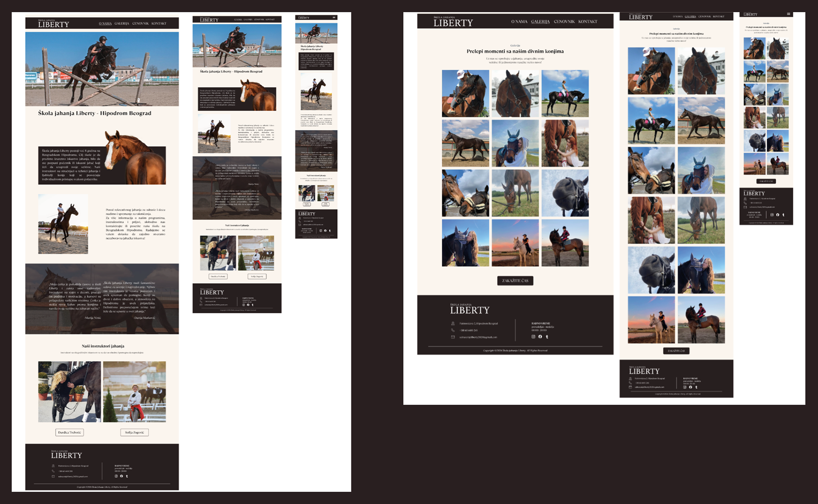Select CENOVNIK in desktop gallery page navigation
This screenshot has height=504, width=818.
pyautogui.click(x=564, y=21)
